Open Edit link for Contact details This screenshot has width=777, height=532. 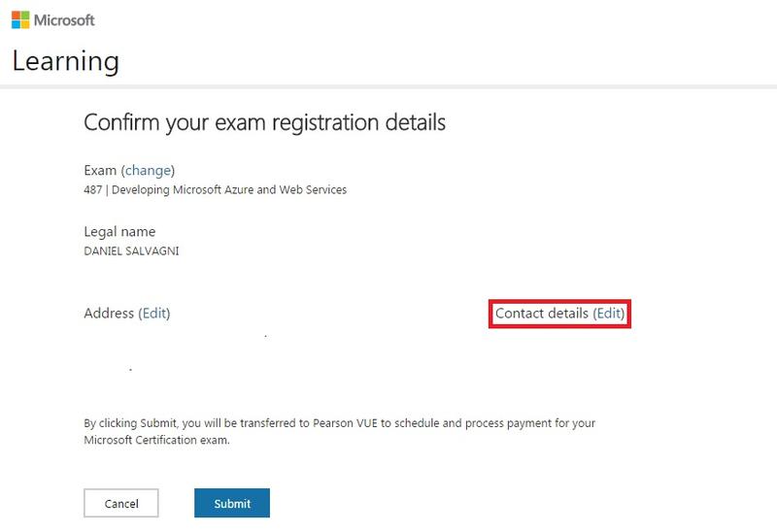610,314
